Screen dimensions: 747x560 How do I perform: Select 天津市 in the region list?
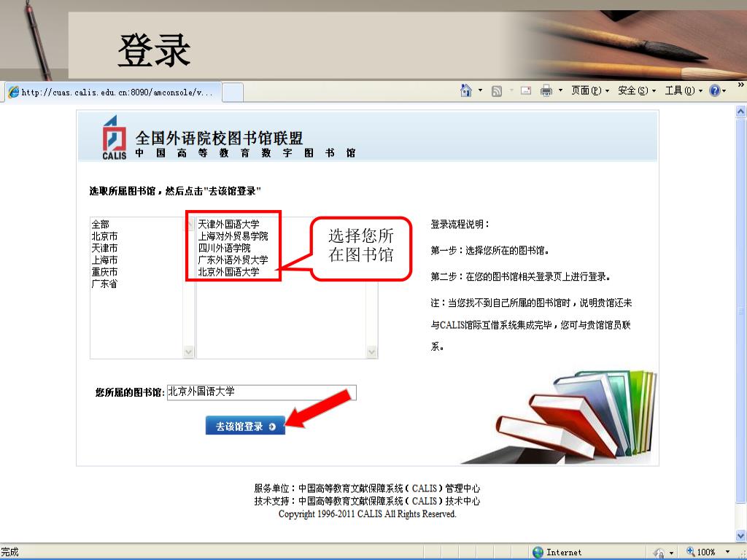[104, 248]
